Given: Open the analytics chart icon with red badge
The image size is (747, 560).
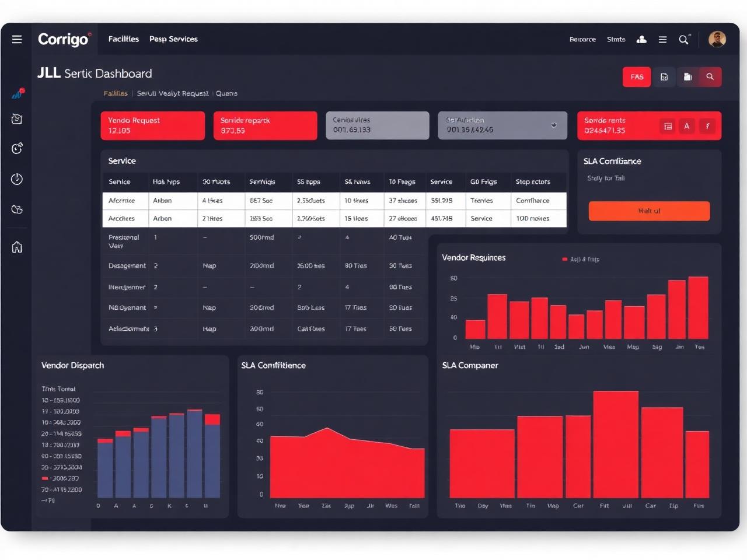Looking at the screenshot, I should [x=18, y=93].
